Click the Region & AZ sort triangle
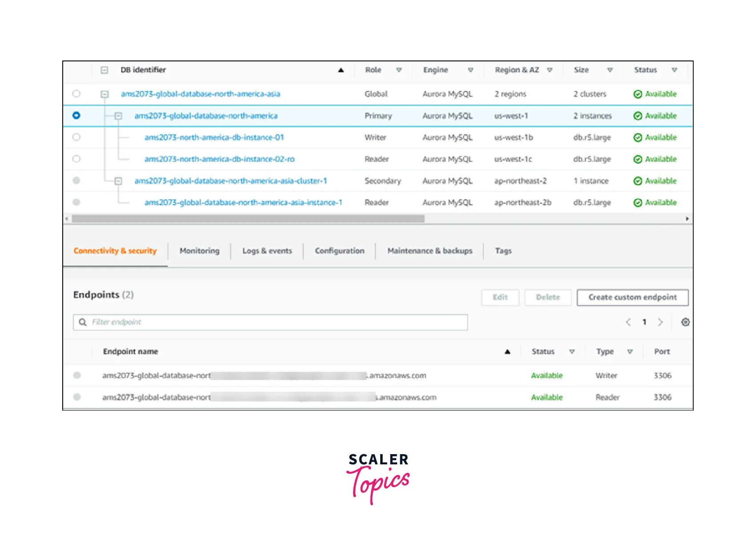The width and height of the screenshot is (756, 548). [550, 70]
